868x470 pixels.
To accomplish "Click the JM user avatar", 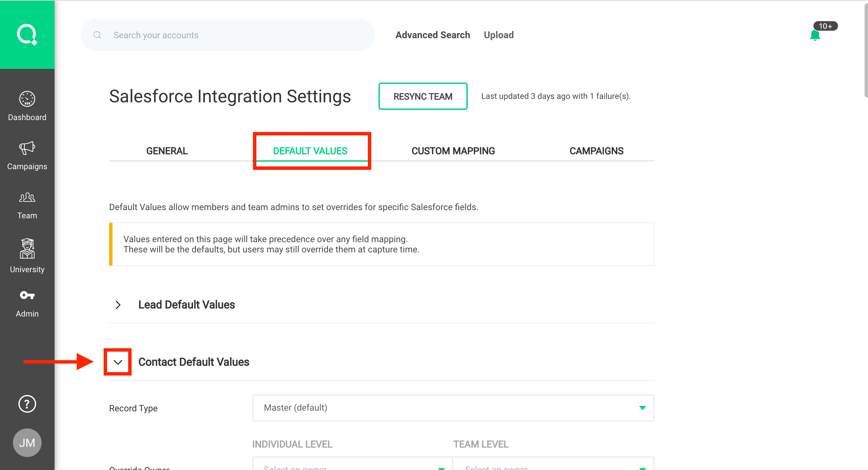I will [27, 443].
